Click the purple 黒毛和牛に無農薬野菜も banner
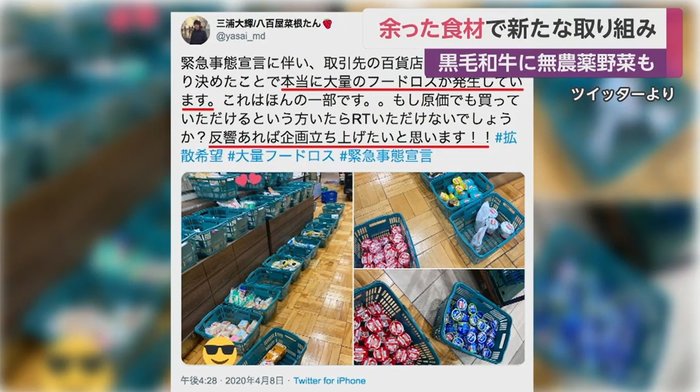 click(x=546, y=63)
